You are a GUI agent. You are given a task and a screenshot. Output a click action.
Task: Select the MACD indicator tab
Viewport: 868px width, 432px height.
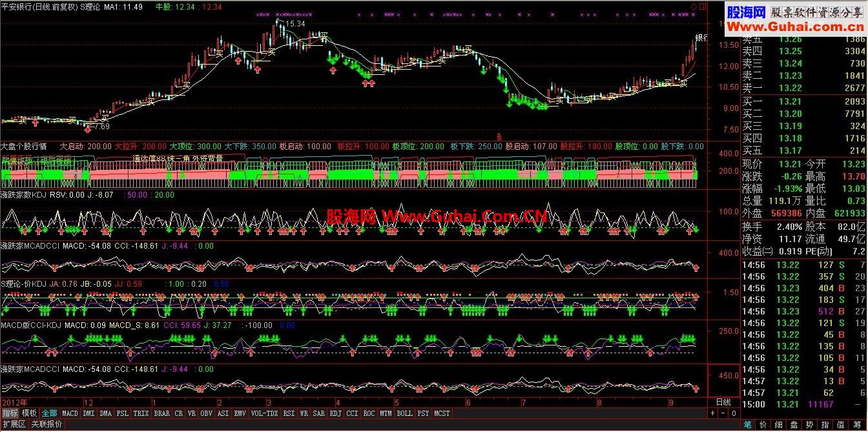coord(70,413)
